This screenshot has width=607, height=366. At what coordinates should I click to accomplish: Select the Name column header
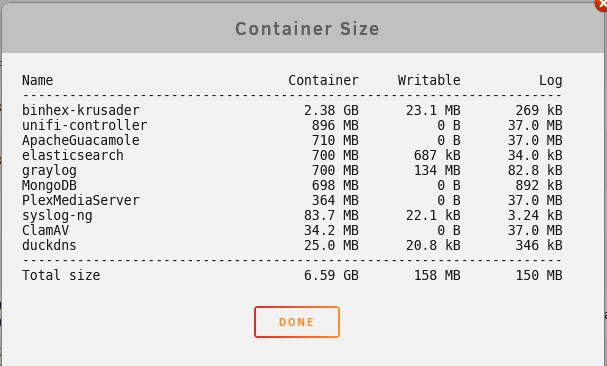click(x=38, y=80)
